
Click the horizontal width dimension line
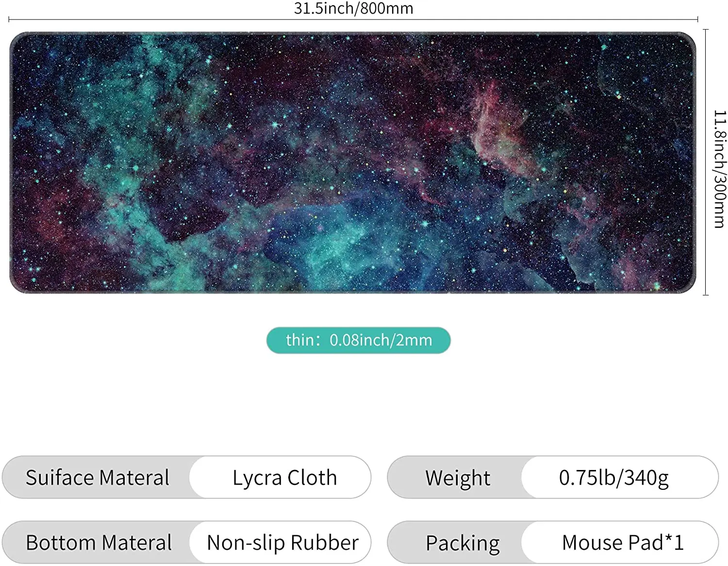click(x=353, y=20)
